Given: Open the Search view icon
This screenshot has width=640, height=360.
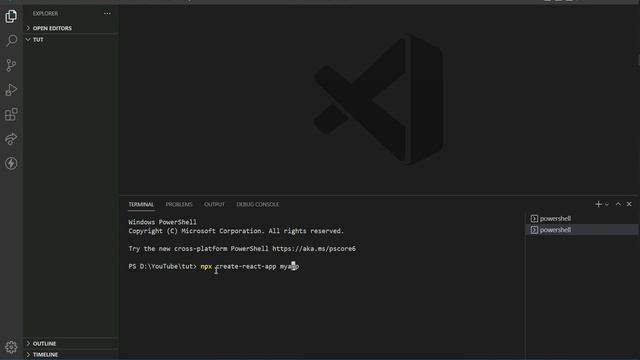Looking at the screenshot, I should point(11,40).
